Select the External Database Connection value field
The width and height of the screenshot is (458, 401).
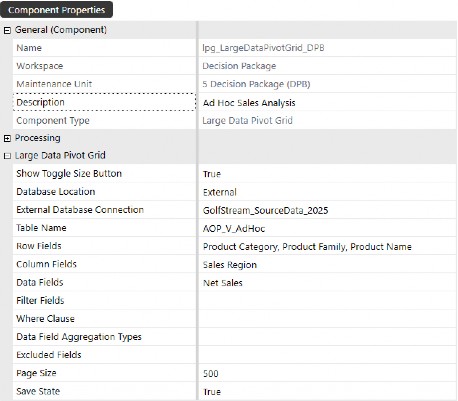point(327,210)
